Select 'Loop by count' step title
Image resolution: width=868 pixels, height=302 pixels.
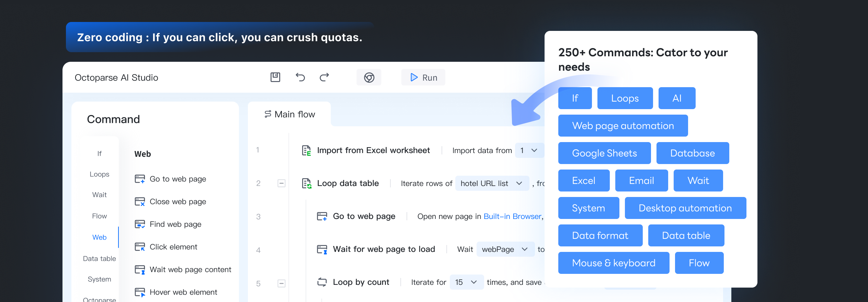(x=361, y=282)
